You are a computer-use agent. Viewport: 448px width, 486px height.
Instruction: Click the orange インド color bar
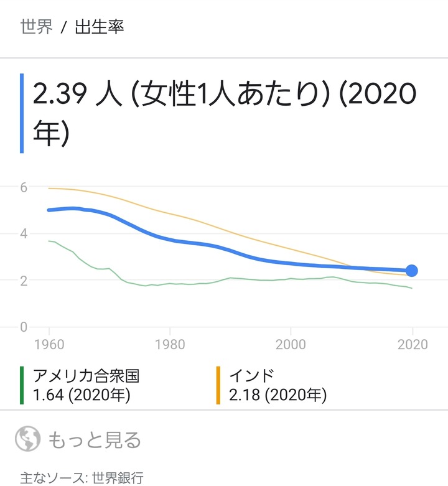tap(218, 385)
